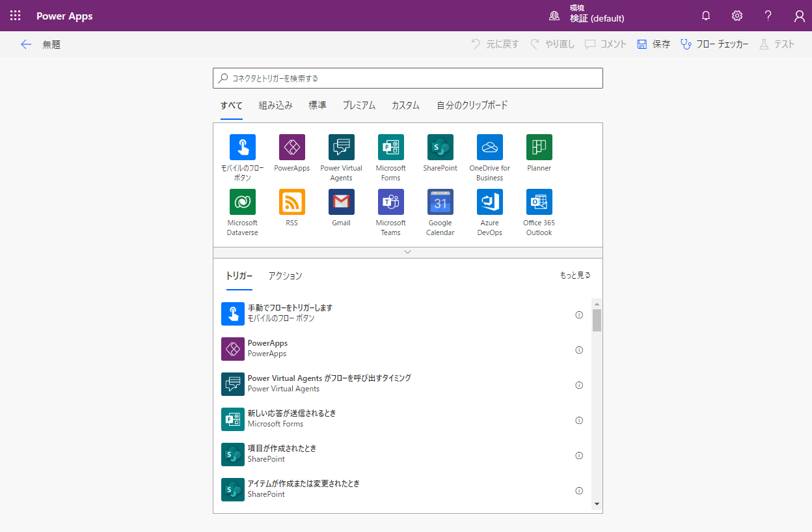
Task: Select Power Virtual Agents connector icon
Action: click(x=342, y=147)
